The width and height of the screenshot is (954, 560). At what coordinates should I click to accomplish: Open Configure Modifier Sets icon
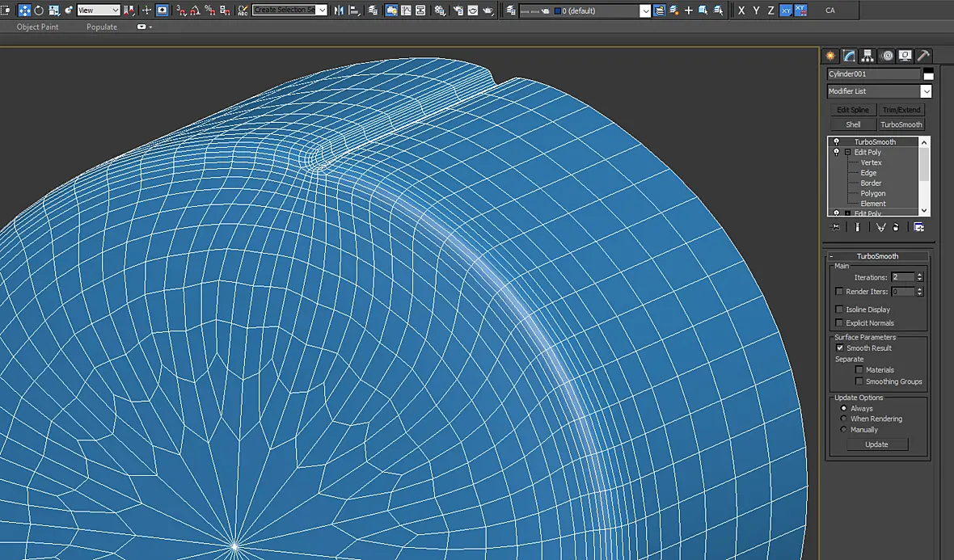coord(918,227)
